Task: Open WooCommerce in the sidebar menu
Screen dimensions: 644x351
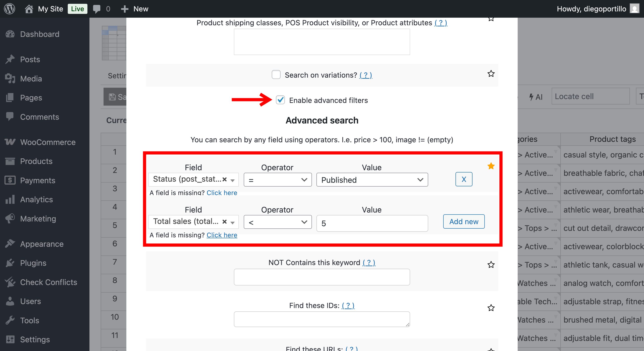Action: [x=47, y=142]
